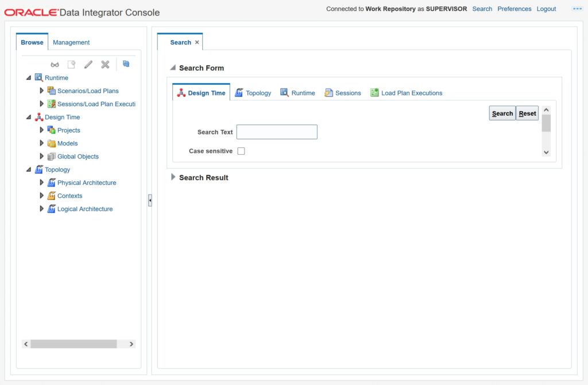Click the Create new document toolbar icon

pos(71,64)
